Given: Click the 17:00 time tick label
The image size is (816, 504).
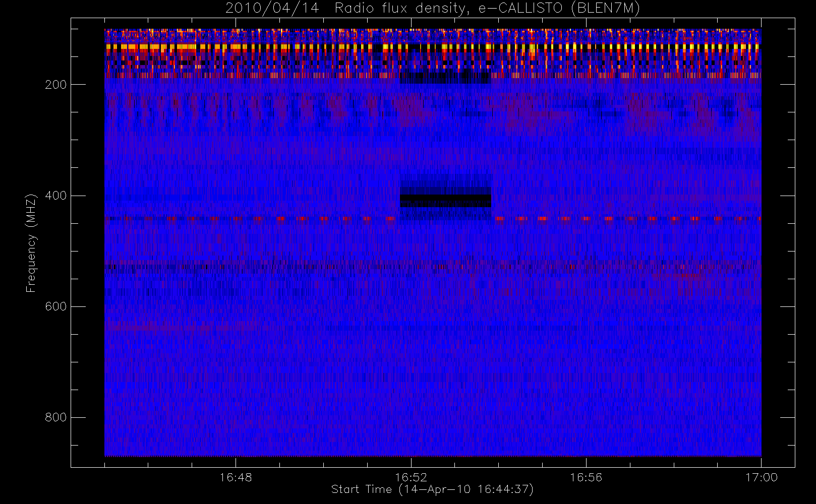Looking at the screenshot, I should [x=761, y=477].
